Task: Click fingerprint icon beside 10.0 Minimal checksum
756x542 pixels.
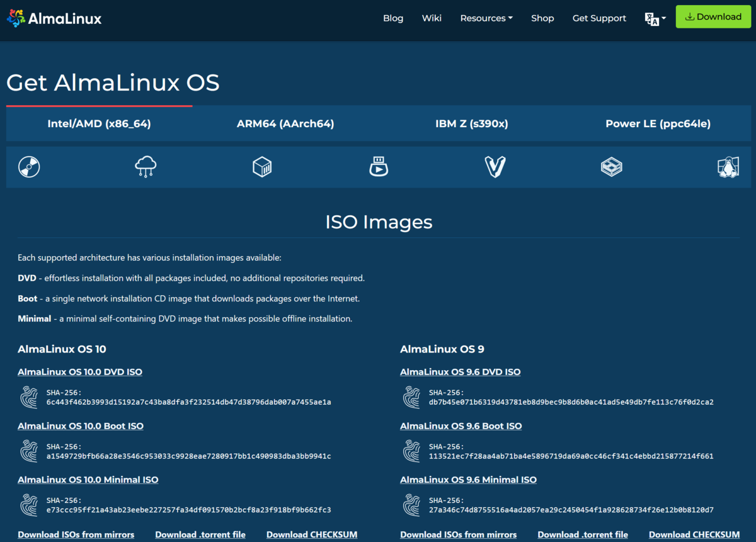Action: tap(29, 505)
